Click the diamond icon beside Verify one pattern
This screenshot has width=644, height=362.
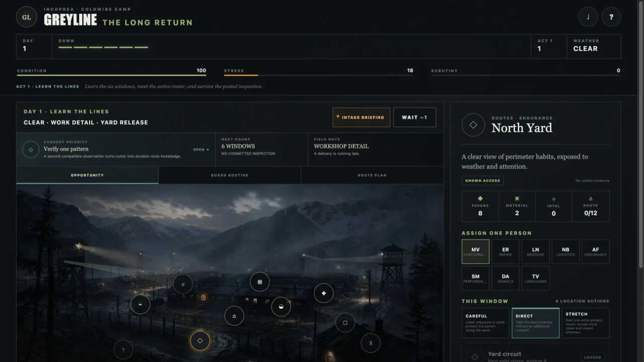tap(31, 149)
